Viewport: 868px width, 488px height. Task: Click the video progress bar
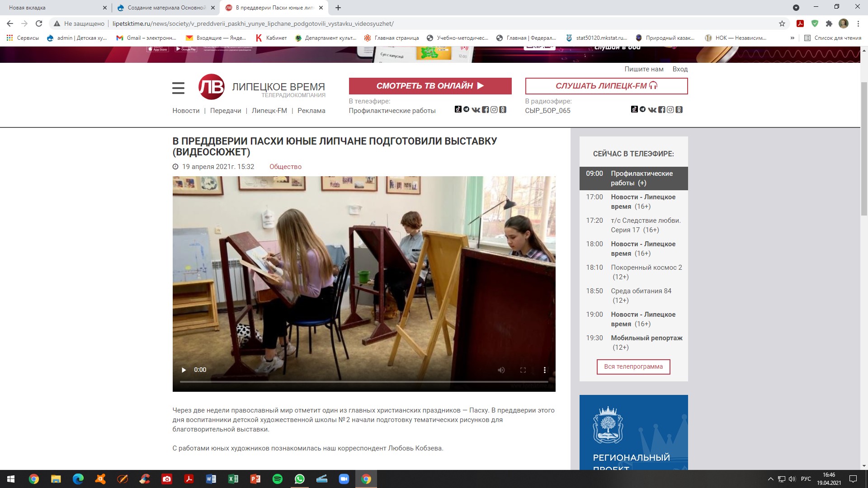coord(364,382)
